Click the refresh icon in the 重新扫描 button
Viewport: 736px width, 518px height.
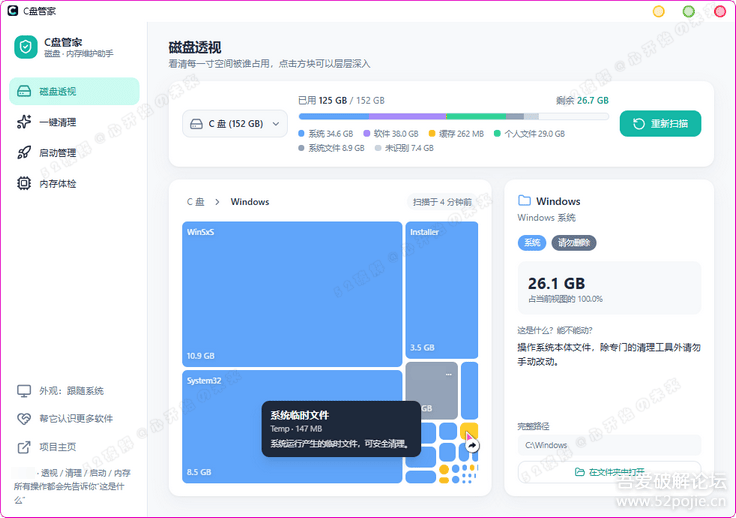click(x=639, y=124)
